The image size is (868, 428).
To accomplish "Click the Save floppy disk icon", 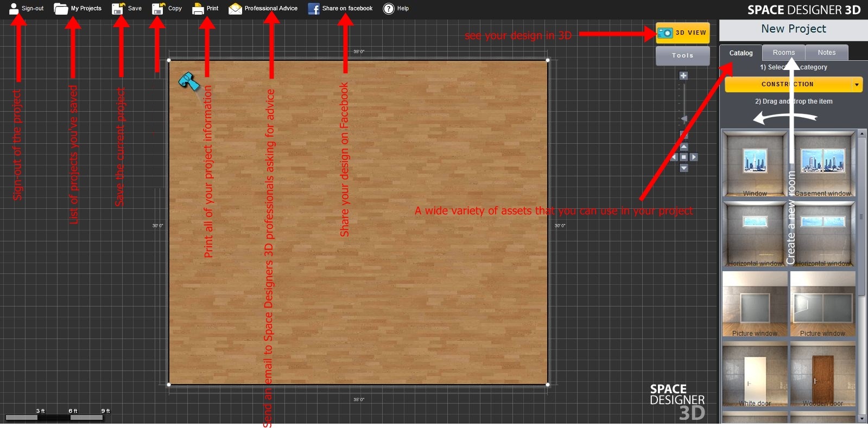I will click(x=118, y=9).
